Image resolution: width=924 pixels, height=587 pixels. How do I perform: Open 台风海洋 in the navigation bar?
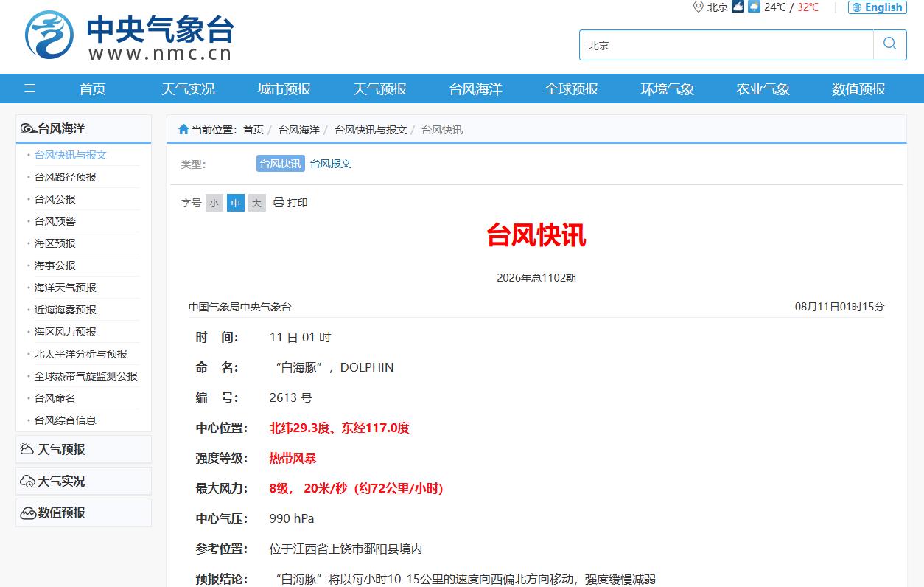coord(476,88)
